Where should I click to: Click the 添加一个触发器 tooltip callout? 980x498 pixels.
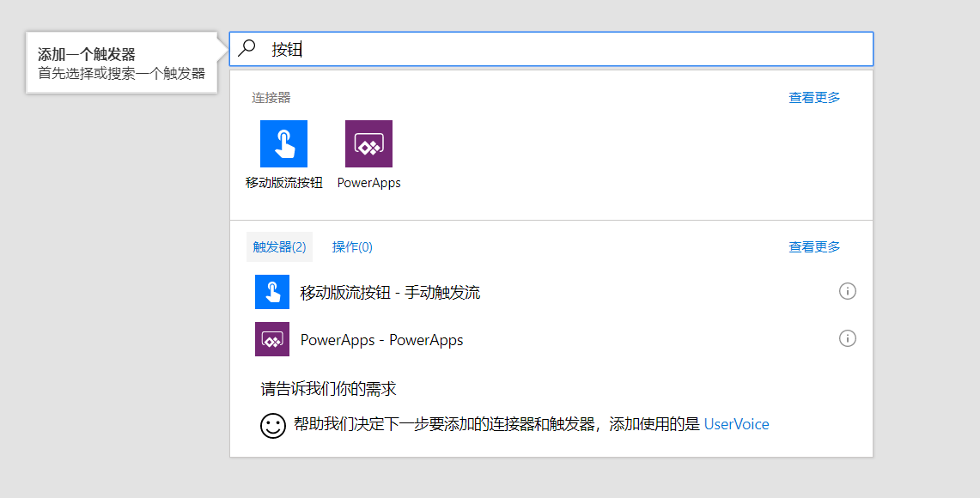pos(121,64)
